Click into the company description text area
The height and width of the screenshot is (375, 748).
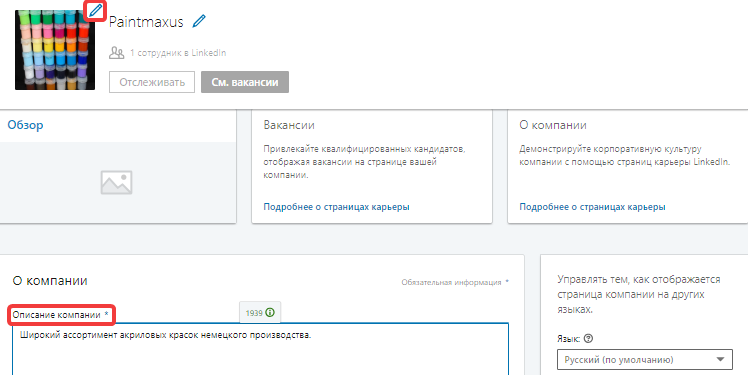point(260,349)
